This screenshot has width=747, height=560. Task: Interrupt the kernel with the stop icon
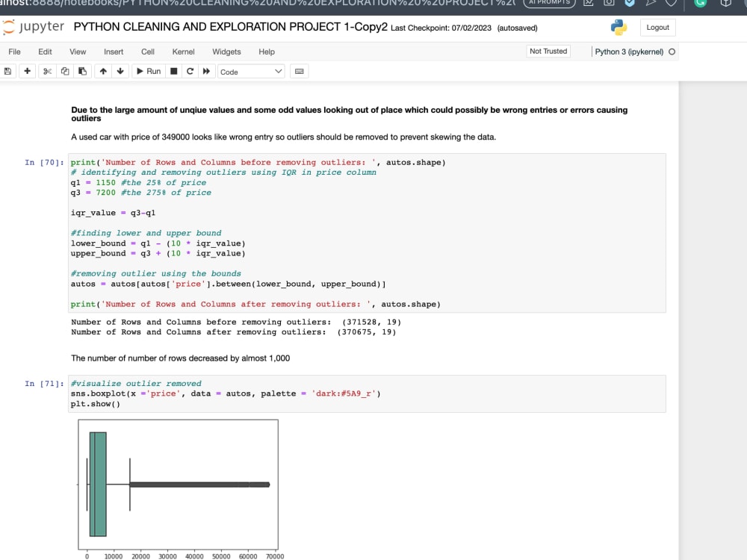(x=174, y=71)
